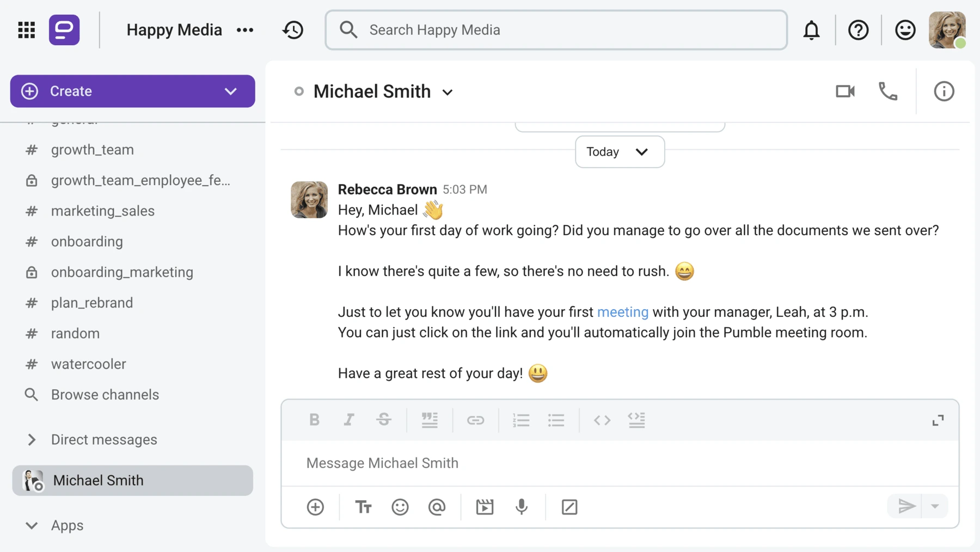
Task: Click the Pumble purple logo icon
Action: [x=64, y=30]
